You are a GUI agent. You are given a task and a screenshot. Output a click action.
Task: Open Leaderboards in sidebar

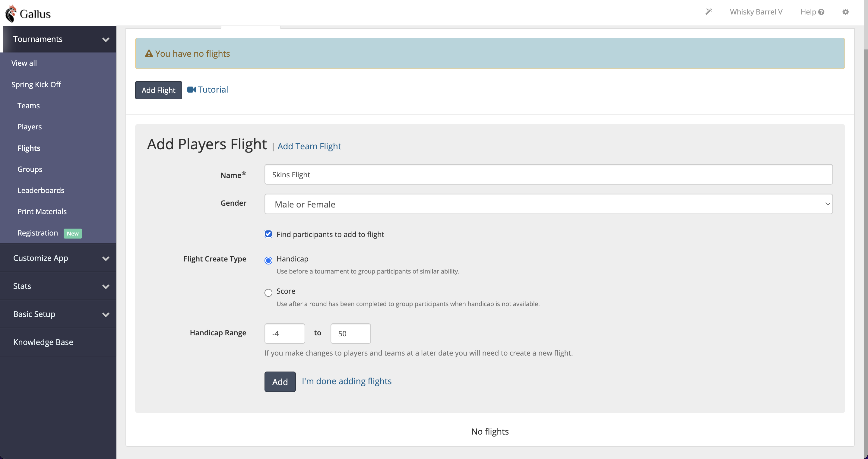point(41,190)
